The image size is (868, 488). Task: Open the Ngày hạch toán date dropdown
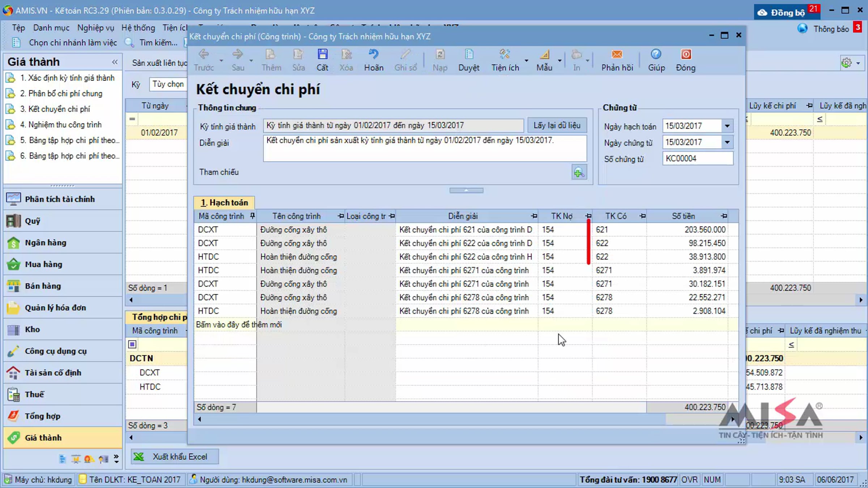coord(727,126)
